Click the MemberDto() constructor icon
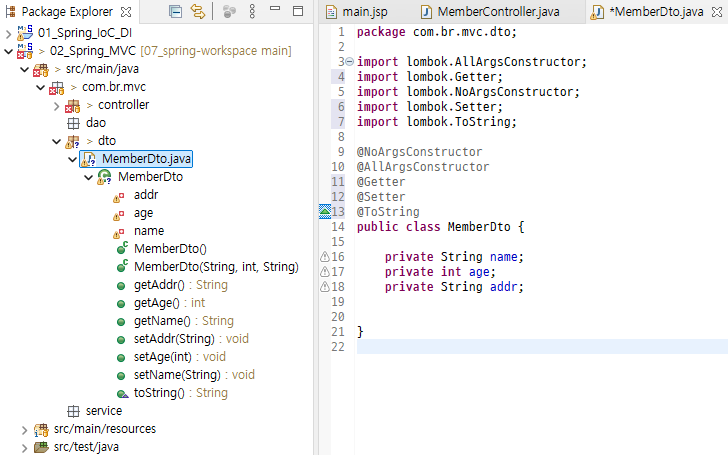The image size is (728, 455). pyautogui.click(x=122, y=248)
